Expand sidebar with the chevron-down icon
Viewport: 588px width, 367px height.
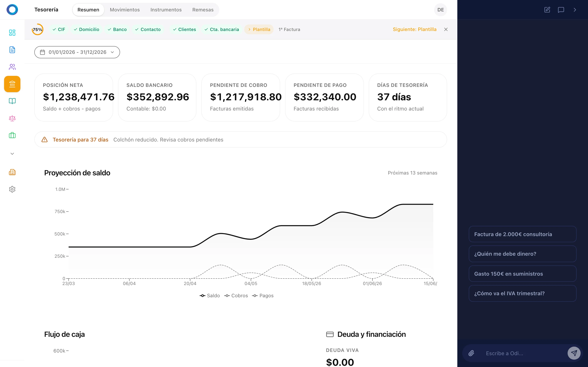pyautogui.click(x=12, y=154)
